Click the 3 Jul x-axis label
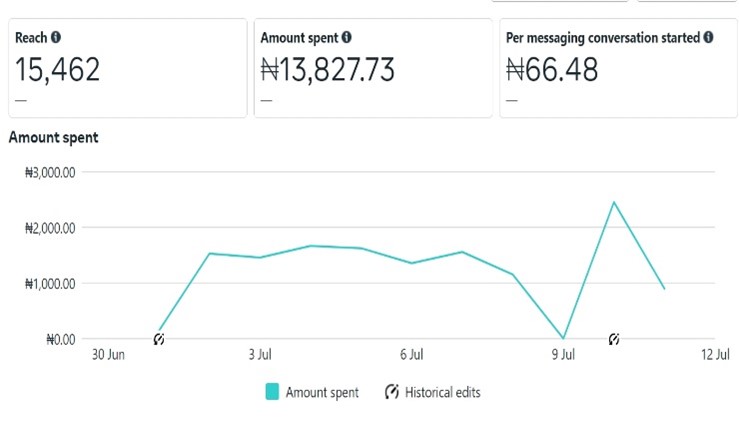Screen dimensions: 739x424 [259, 354]
